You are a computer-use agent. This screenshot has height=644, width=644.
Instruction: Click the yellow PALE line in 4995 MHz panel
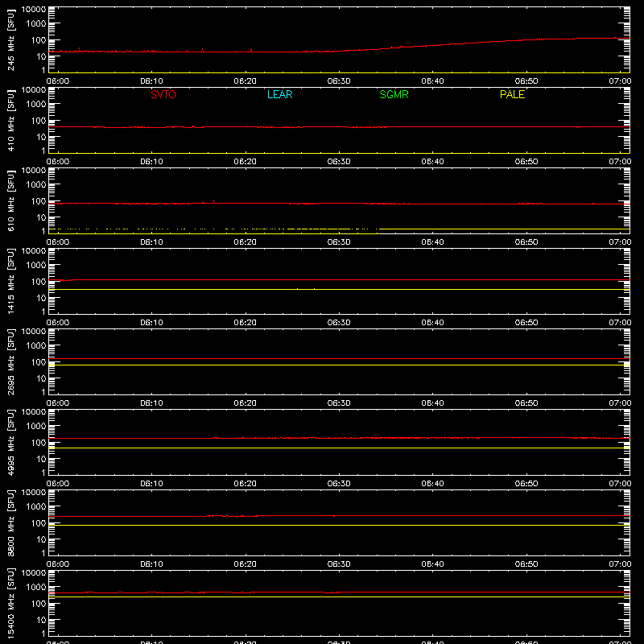click(339, 448)
